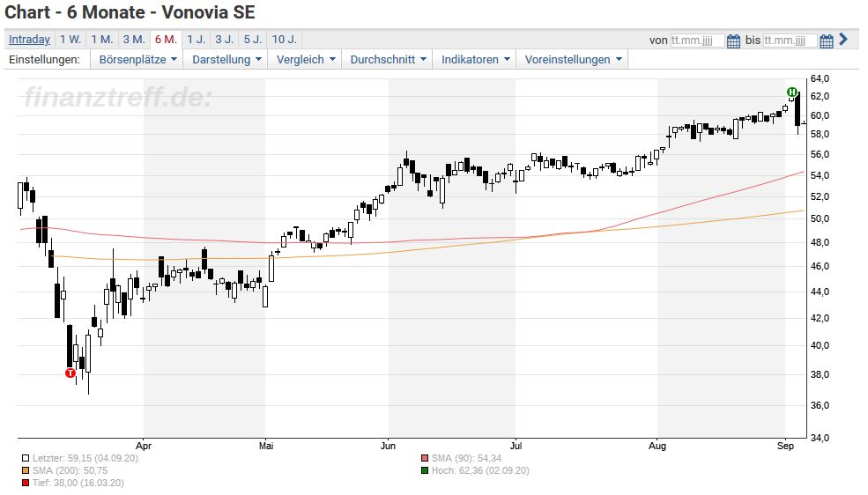Click the 'Chart - 6 Monate - Vonovia SE' heading
This screenshot has width=868, height=495.
tap(130, 12)
